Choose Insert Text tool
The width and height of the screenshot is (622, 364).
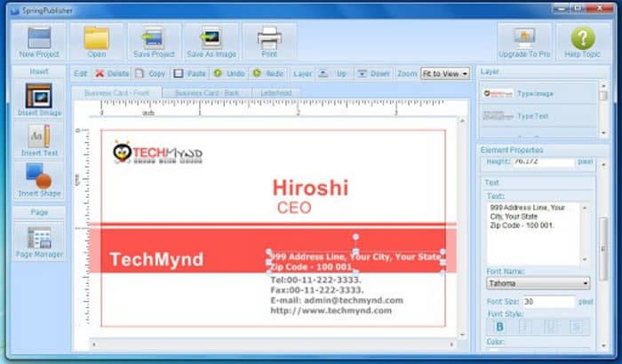click(39, 140)
